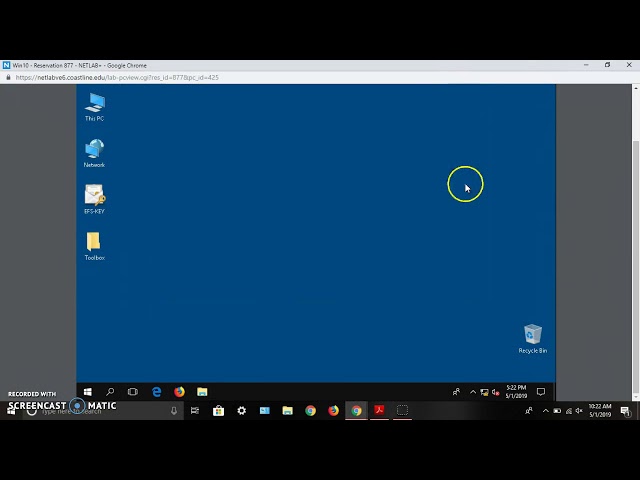This screenshot has height=480, width=640.
Task: Click network status icon in remote tray
Action: 484,392
